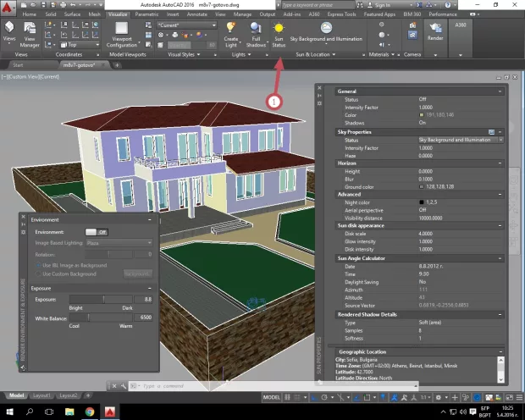
Task: Click the White Balance value field
Action: pyautogui.click(x=144, y=316)
